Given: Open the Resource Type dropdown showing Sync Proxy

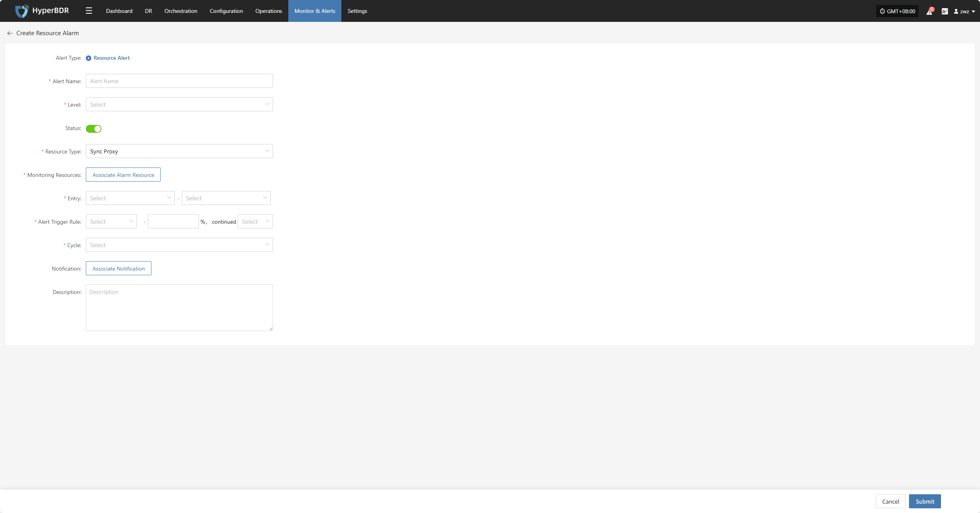Looking at the screenshot, I should coord(179,151).
